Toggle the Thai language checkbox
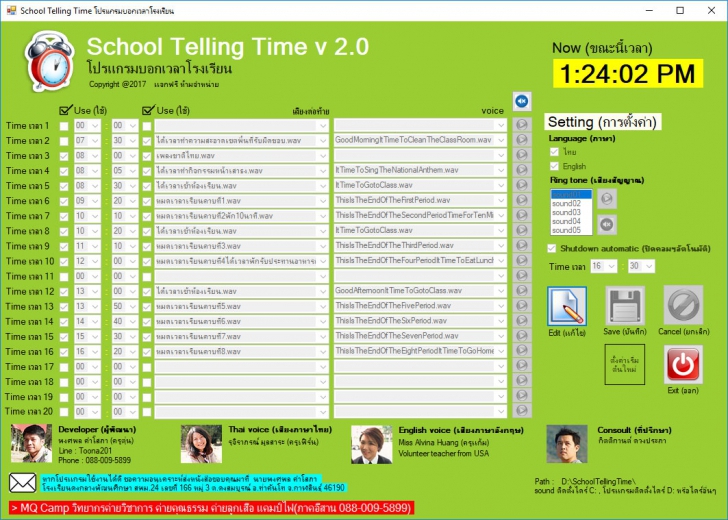Image resolution: width=728 pixels, height=520 pixels. tap(554, 151)
